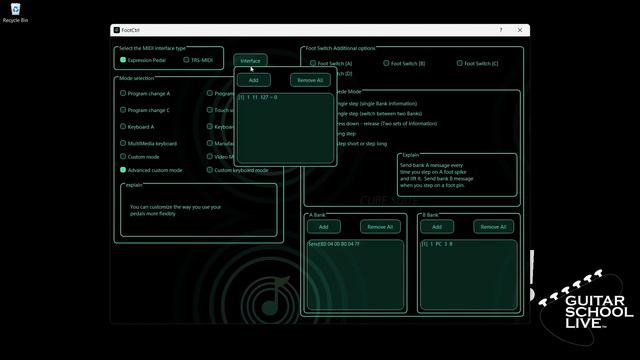Click Add in the B Bank panel
Screen dimensions: 640x360
point(437,227)
